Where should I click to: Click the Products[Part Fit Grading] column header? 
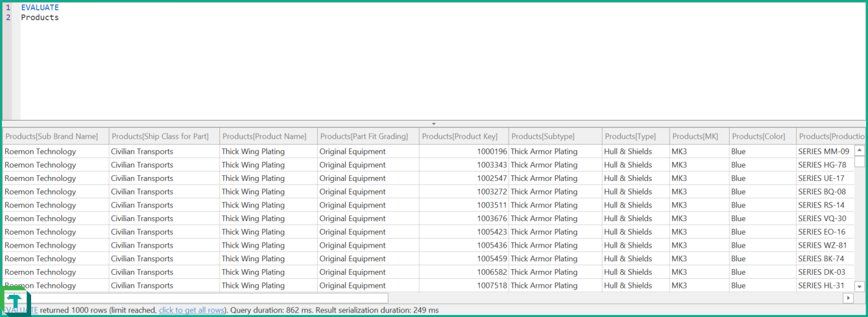tap(368, 136)
